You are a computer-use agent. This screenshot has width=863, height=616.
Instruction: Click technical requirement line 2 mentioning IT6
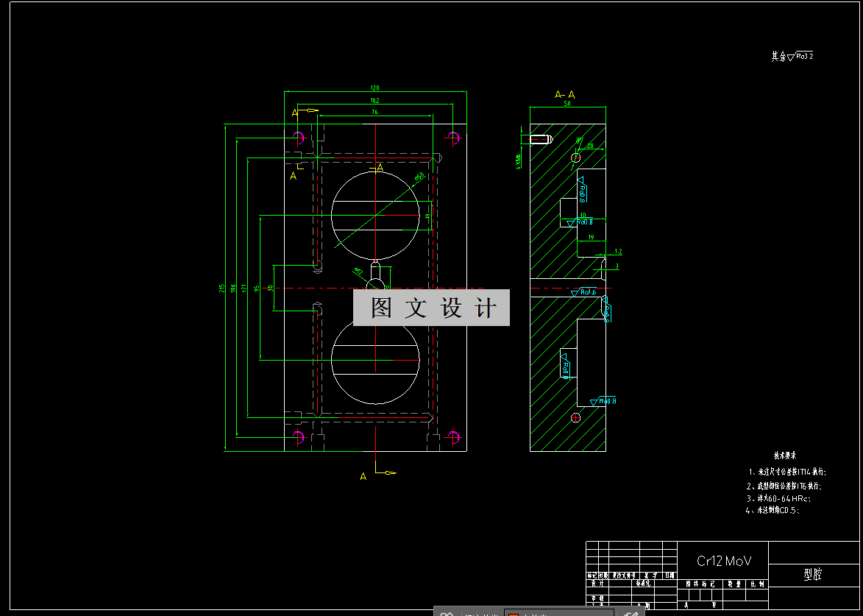[x=784, y=486]
